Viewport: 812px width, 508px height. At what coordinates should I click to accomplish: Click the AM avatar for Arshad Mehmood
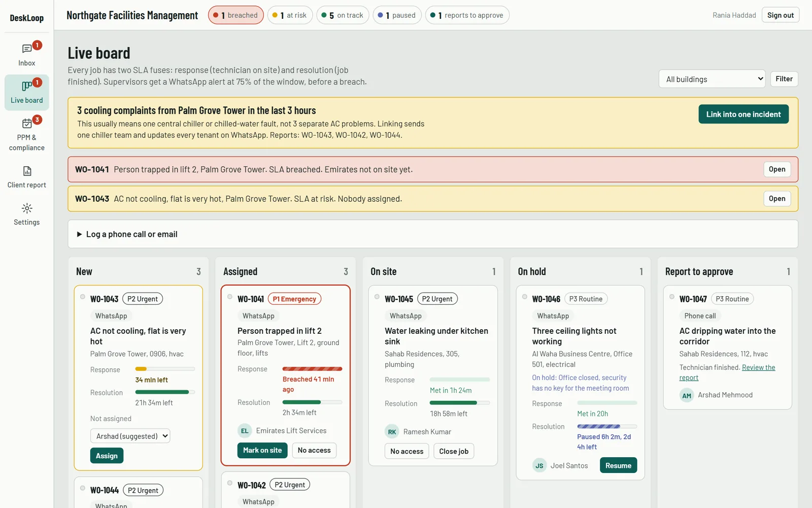[687, 395]
